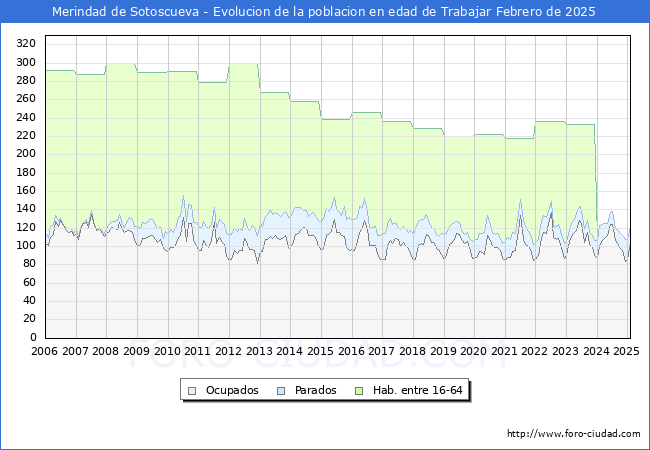Click the 20 y-axis value
The height and width of the screenshot is (450, 650).
(x=29, y=319)
